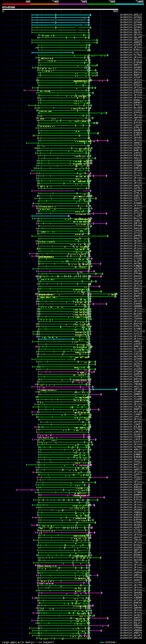This screenshot has height=644, width=146.
Task: Select hit label UniRef100_A8MQZ5
Action: 131,42
